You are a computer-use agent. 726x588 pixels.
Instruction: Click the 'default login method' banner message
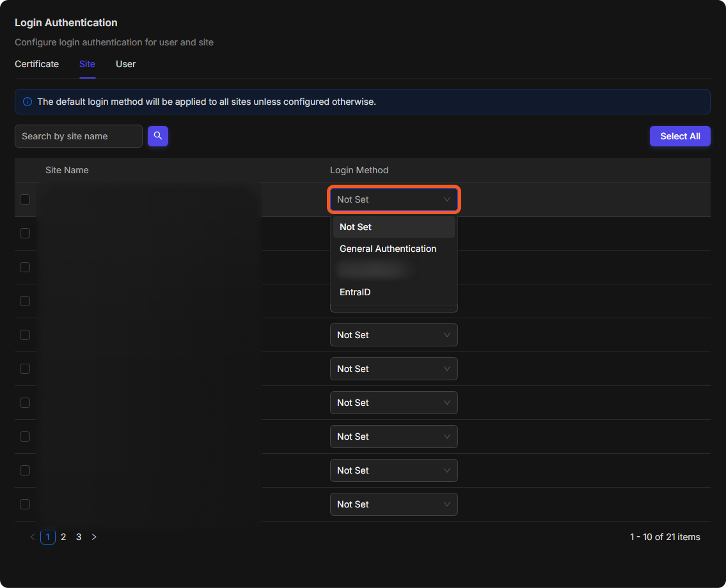207,102
